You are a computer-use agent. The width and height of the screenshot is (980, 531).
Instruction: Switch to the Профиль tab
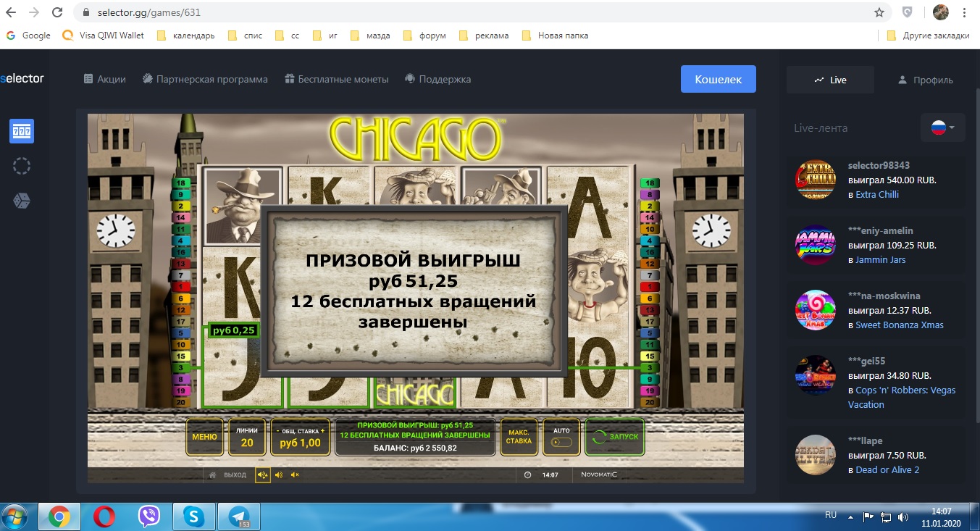925,80
